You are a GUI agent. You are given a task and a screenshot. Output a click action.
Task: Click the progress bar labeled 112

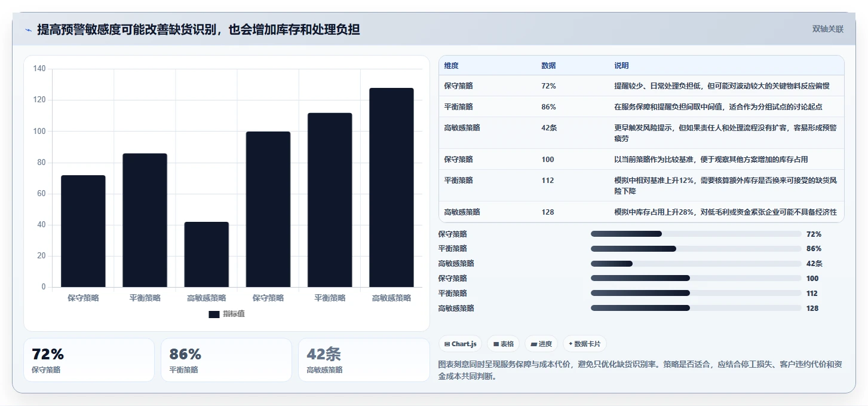[x=696, y=293]
